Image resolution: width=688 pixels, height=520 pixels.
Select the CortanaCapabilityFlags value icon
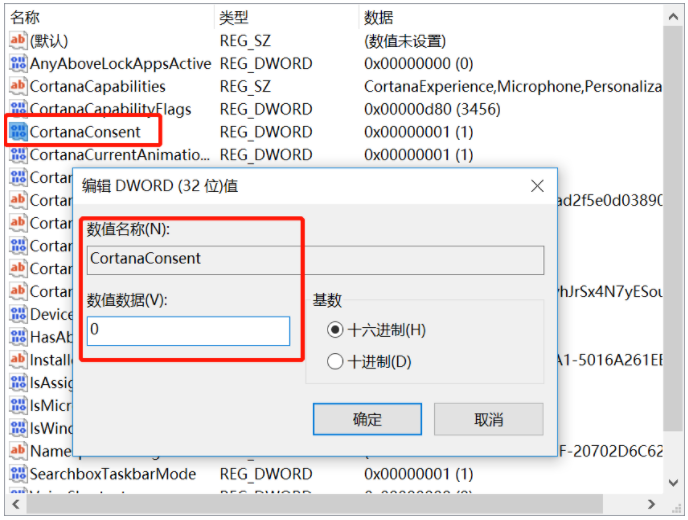(18, 109)
